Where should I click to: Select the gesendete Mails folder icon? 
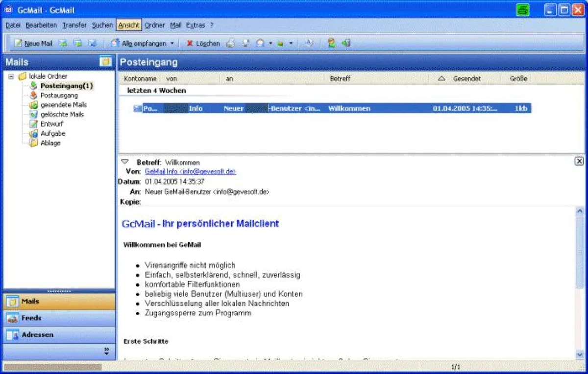coord(33,105)
